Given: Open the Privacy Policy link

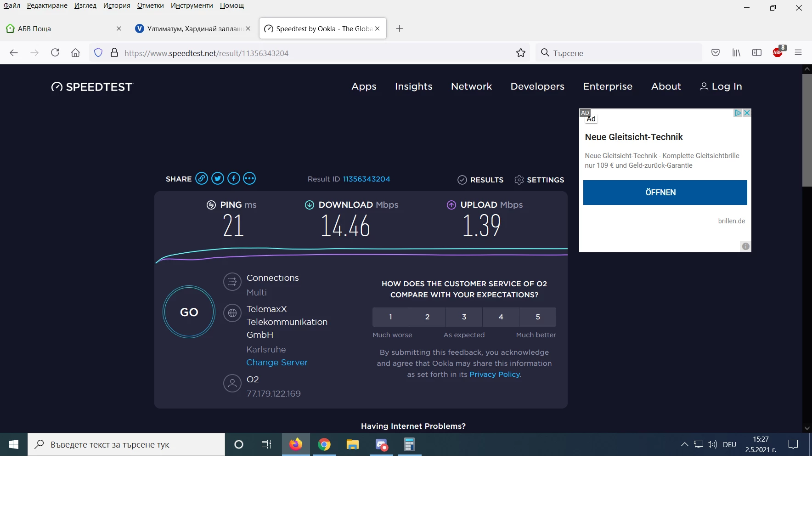Looking at the screenshot, I should click(x=496, y=374).
